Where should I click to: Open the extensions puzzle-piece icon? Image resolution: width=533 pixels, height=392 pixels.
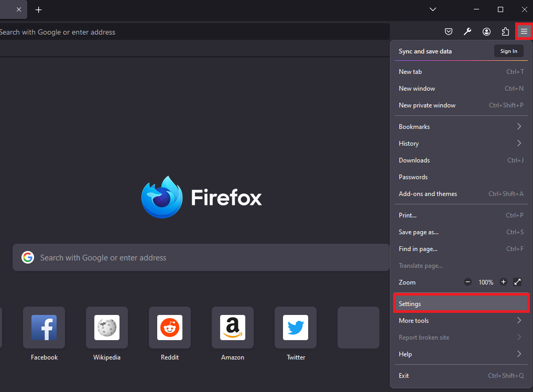[505, 31]
